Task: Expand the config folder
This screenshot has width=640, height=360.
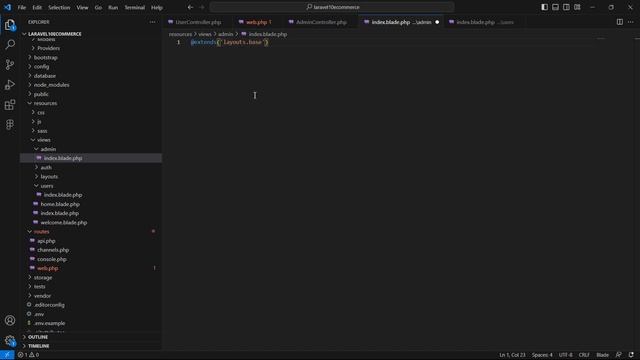Action: 41,67
